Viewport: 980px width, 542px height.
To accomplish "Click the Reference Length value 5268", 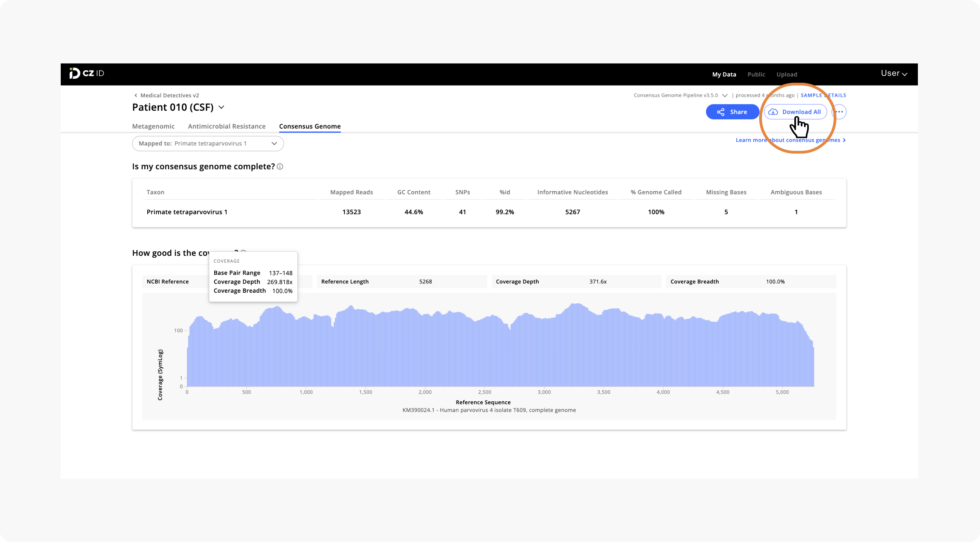I will coord(425,282).
